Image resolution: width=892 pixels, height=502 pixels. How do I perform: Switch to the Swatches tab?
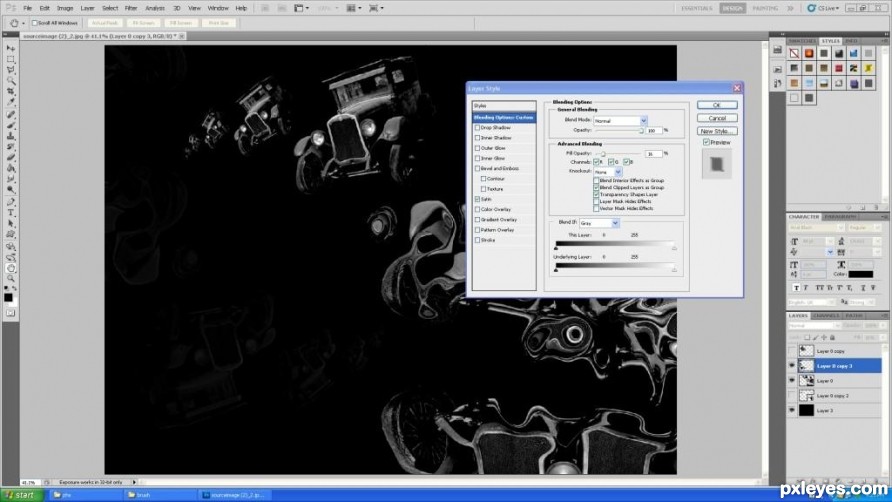[x=803, y=41]
